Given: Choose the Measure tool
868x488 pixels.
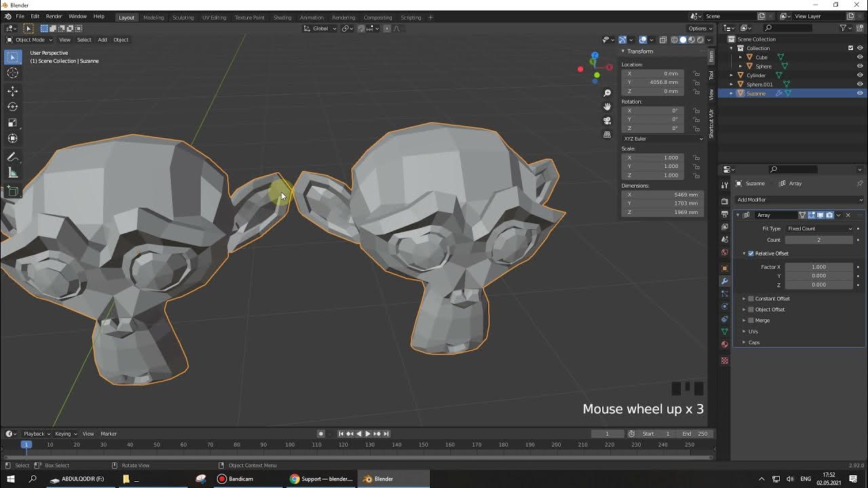Looking at the screenshot, I should [12, 172].
